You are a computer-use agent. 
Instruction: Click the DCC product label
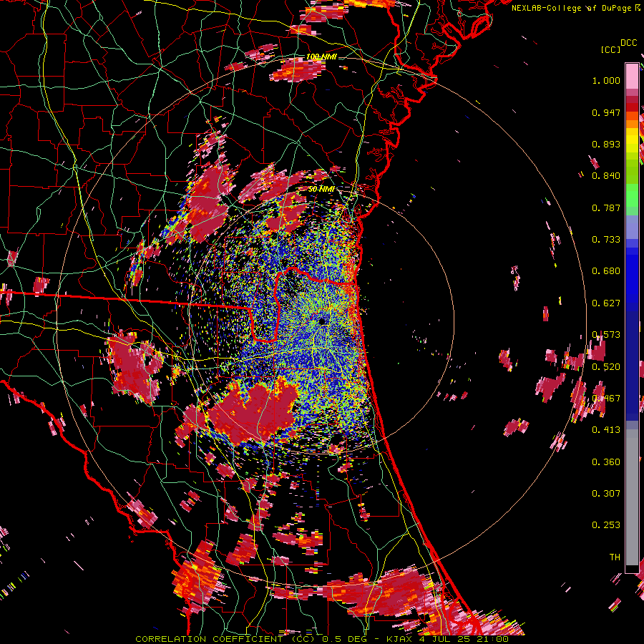[628, 43]
